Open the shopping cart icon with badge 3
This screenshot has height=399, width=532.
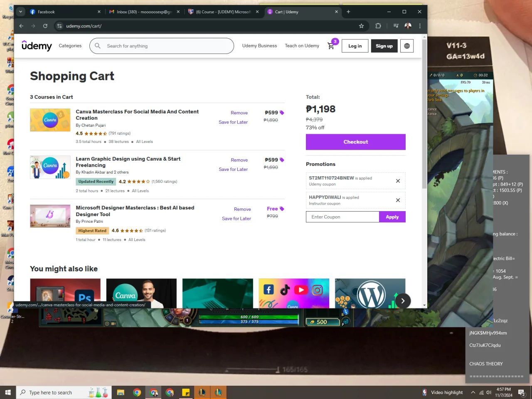coord(331,46)
